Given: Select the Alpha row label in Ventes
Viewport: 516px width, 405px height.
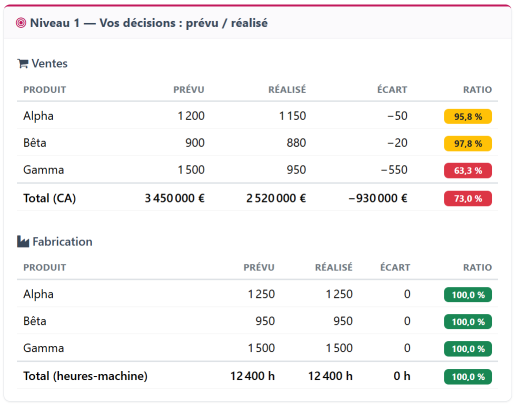Looking at the screenshot, I should (x=38, y=116).
